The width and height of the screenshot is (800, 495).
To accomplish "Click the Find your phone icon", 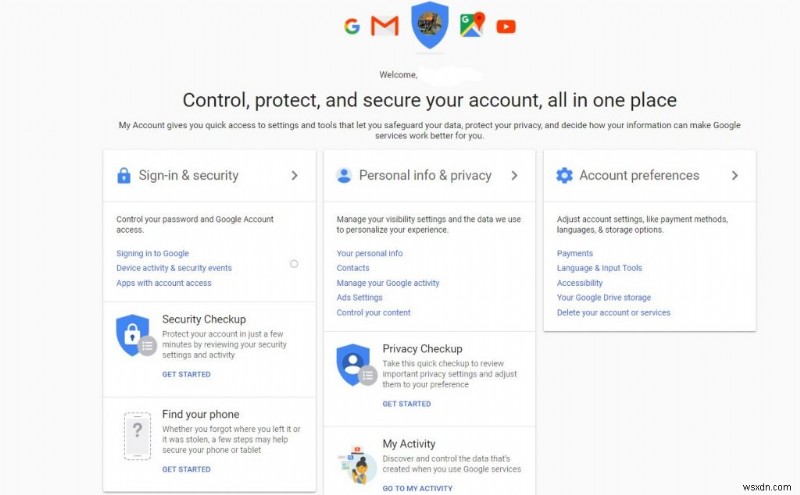I will point(135,436).
